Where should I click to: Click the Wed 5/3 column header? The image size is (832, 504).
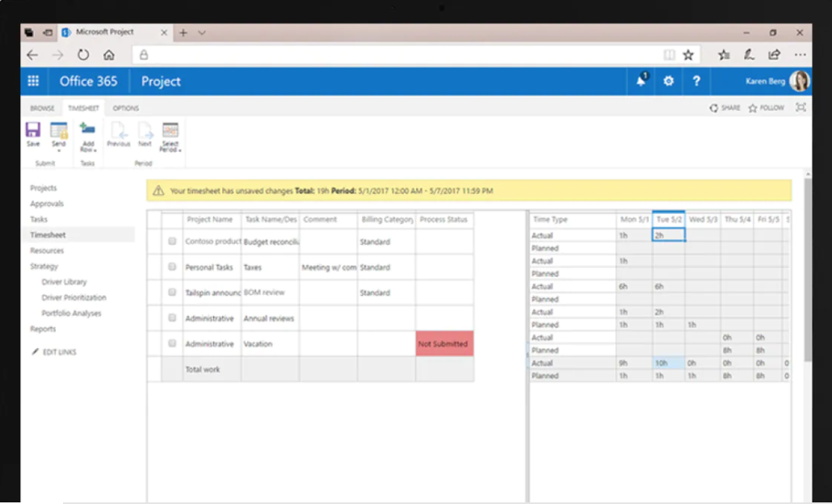point(703,220)
